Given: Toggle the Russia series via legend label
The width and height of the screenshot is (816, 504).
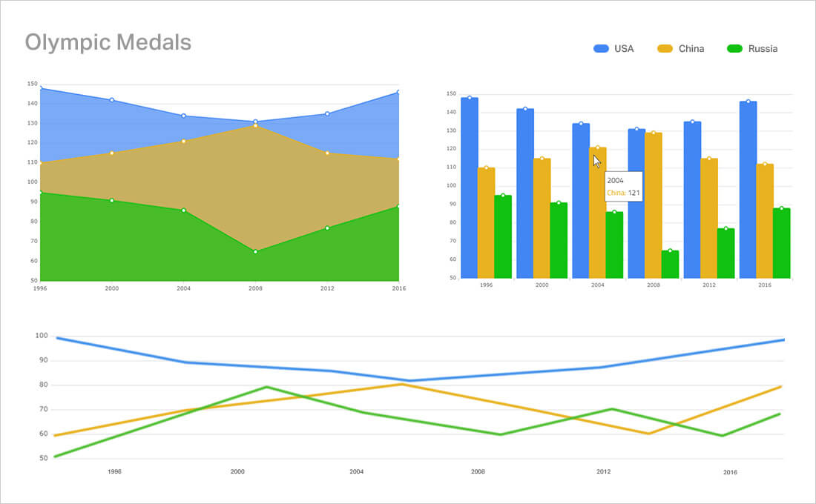Looking at the screenshot, I should coord(763,49).
